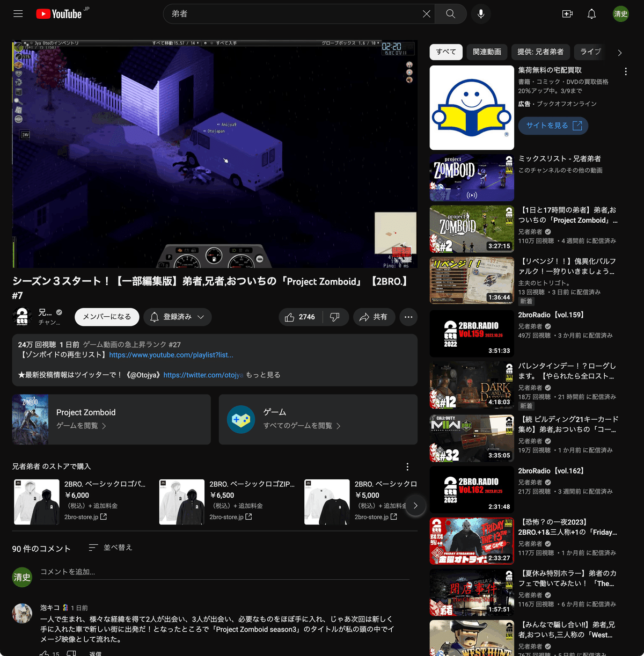Open the ad options three-dot menu
The width and height of the screenshot is (644, 656).
626,71
